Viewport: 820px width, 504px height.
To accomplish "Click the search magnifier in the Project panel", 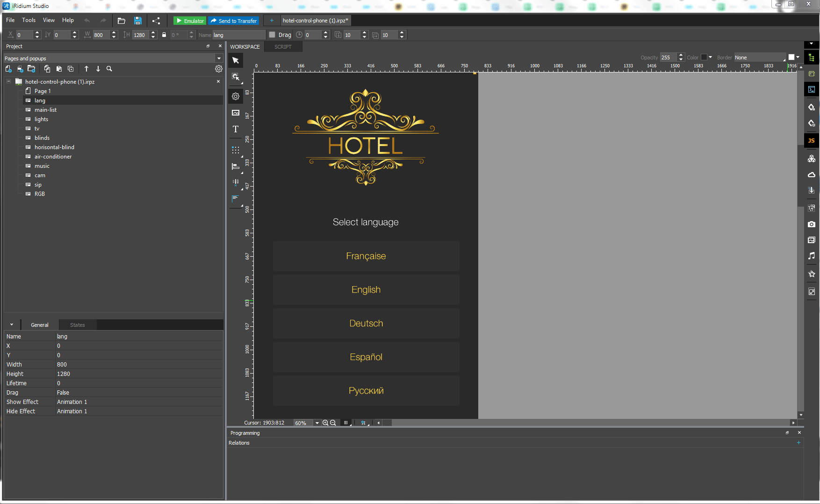I will click(x=109, y=69).
